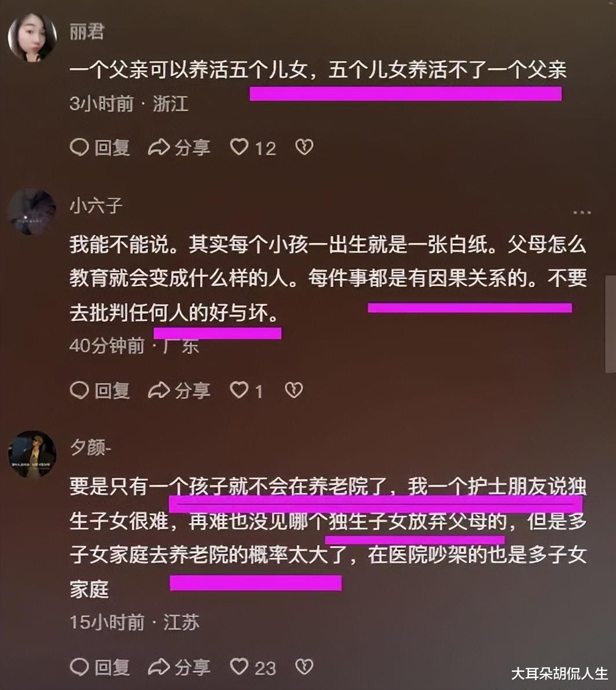Viewport: 616px width, 690px height.
Task: Share 夕颜-'s comment
Action: pyautogui.click(x=179, y=667)
